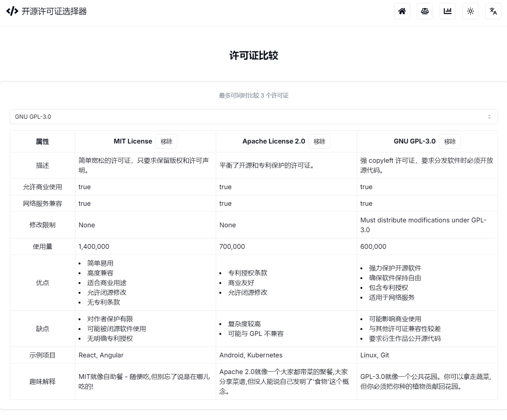
Task: Click the bar chart statistics icon
Action: point(447,11)
